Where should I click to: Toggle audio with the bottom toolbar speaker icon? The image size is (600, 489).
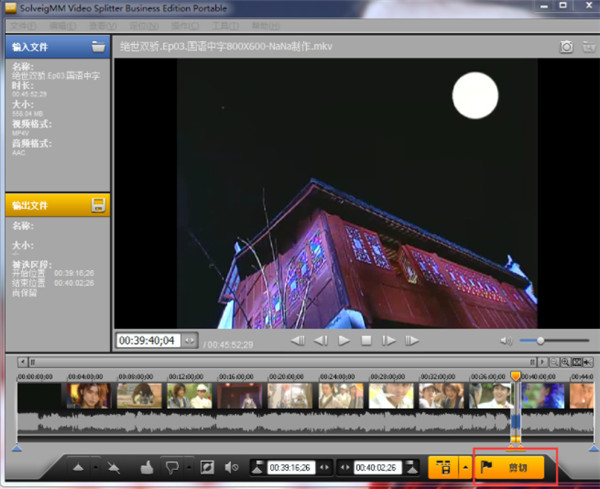[x=232, y=466]
